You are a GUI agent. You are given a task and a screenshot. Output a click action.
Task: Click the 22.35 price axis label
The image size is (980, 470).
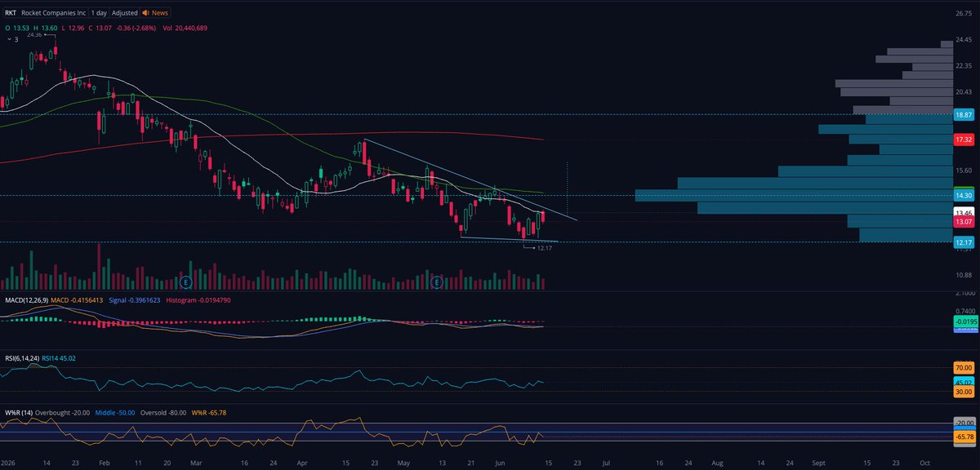point(963,66)
